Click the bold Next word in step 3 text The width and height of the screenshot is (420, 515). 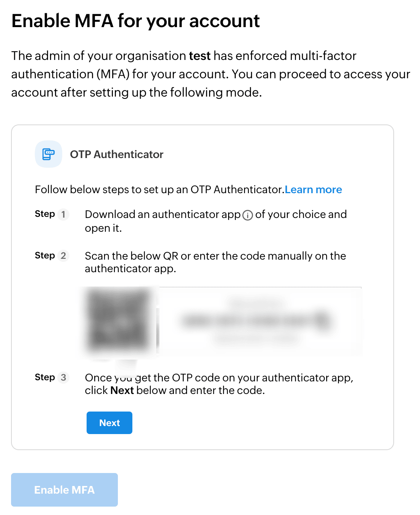(x=122, y=391)
